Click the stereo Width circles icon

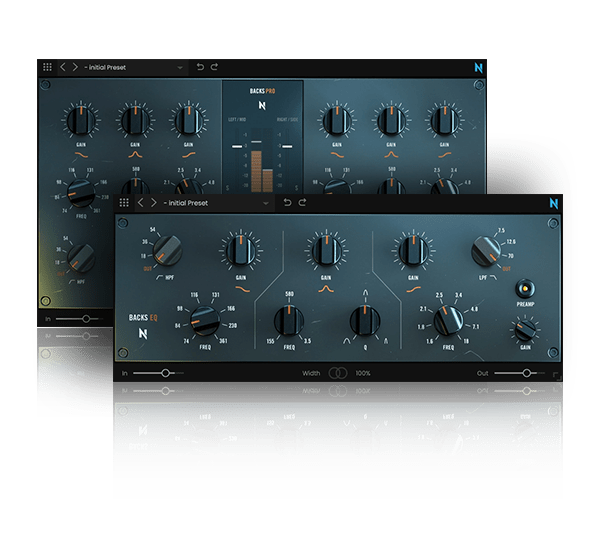click(x=338, y=373)
